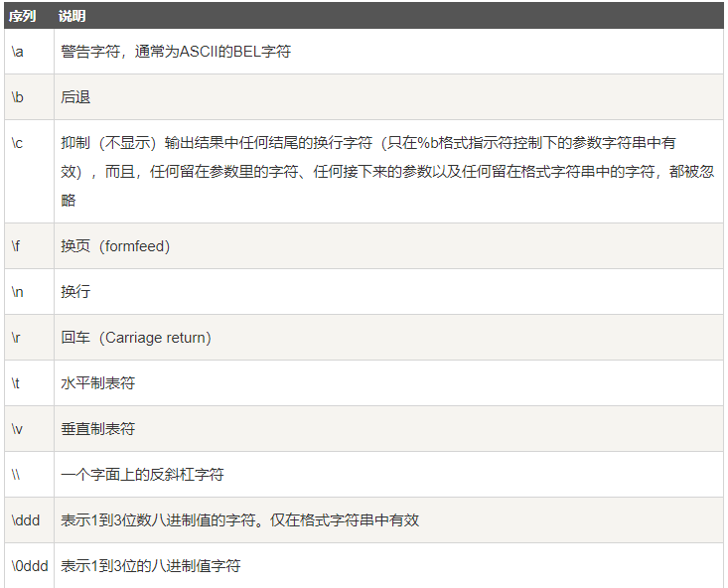The width and height of the screenshot is (728, 588).
Task: Select the \\ double backslash cell
Action: [x=29, y=474]
